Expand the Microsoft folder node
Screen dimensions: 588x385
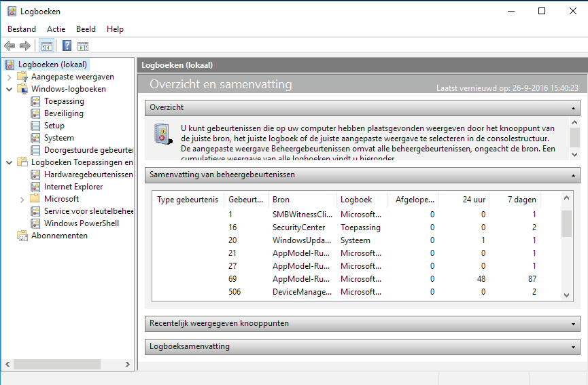[x=22, y=199]
